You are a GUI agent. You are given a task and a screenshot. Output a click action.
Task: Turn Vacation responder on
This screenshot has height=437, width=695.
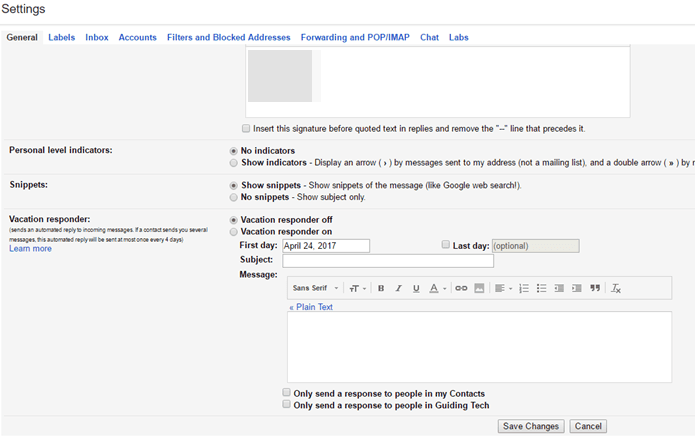pyautogui.click(x=234, y=232)
